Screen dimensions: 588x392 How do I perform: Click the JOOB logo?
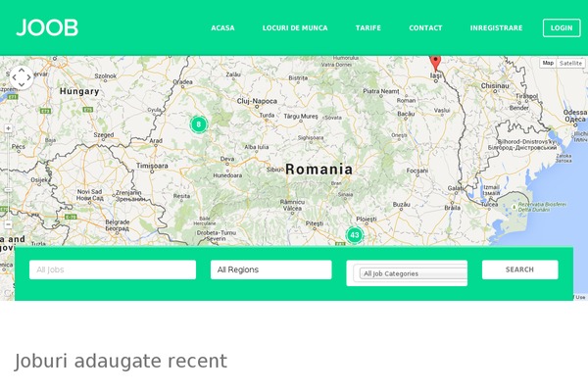[x=47, y=27]
